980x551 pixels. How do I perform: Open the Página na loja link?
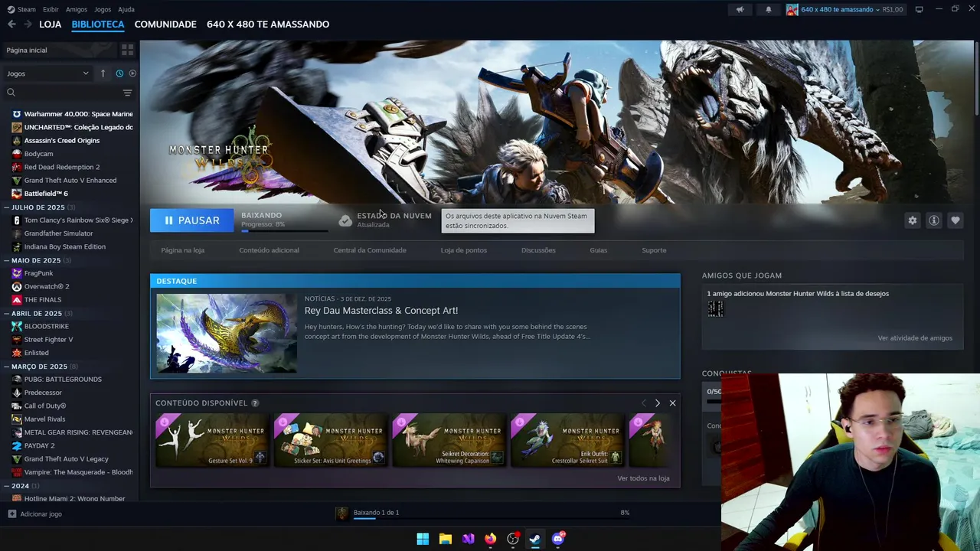coord(182,250)
